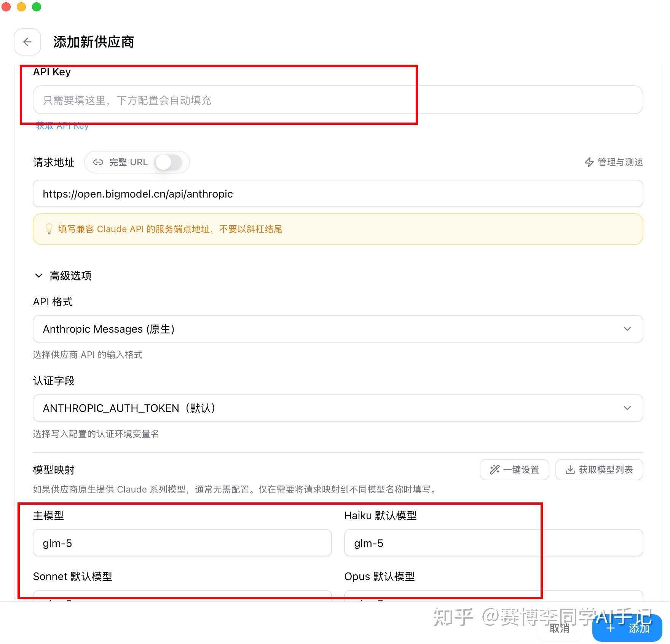Open 管理与测速 with the lightning icon
This screenshot has width=670, height=644.
[x=614, y=162]
